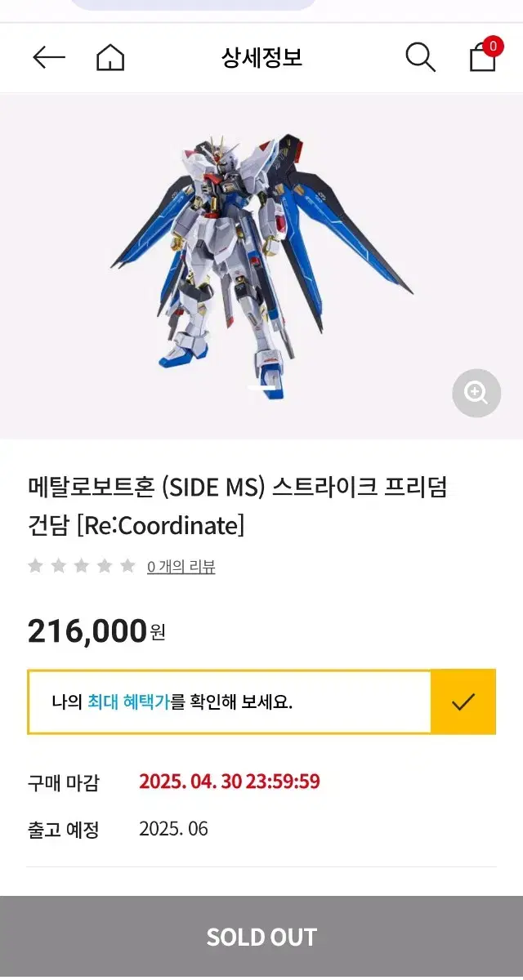Viewport: 523px width, 980px height.
Task: Tap the yellow checkmark button
Action: [463, 702]
